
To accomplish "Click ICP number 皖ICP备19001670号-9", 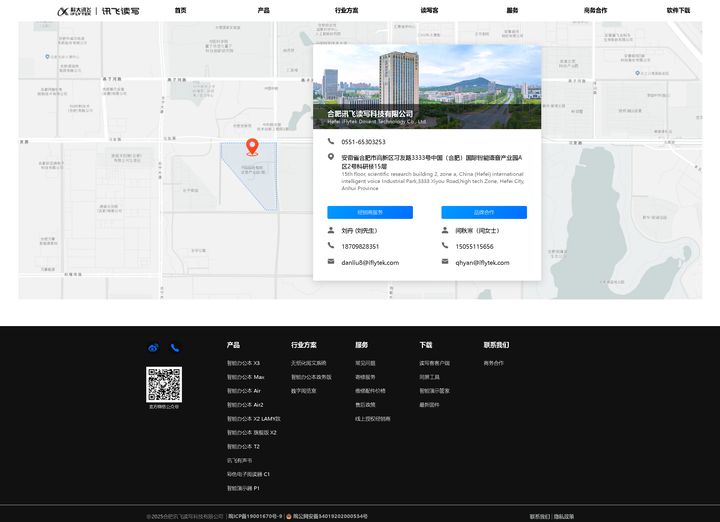I will (255, 516).
